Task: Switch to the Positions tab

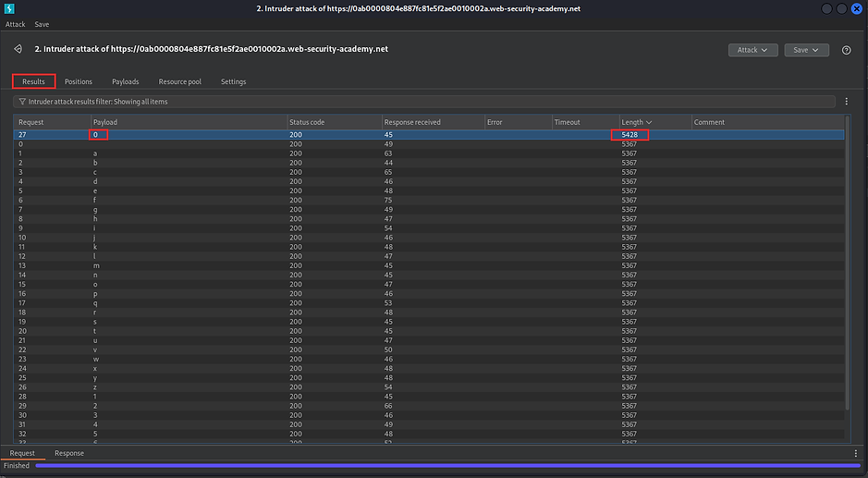Action: pyautogui.click(x=78, y=81)
